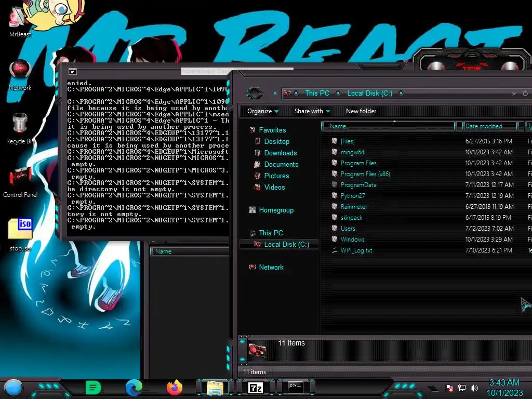This screenshot has width=532, height=399.
Task: Sort by the Date modified column header
Action: tap(489, 126)
